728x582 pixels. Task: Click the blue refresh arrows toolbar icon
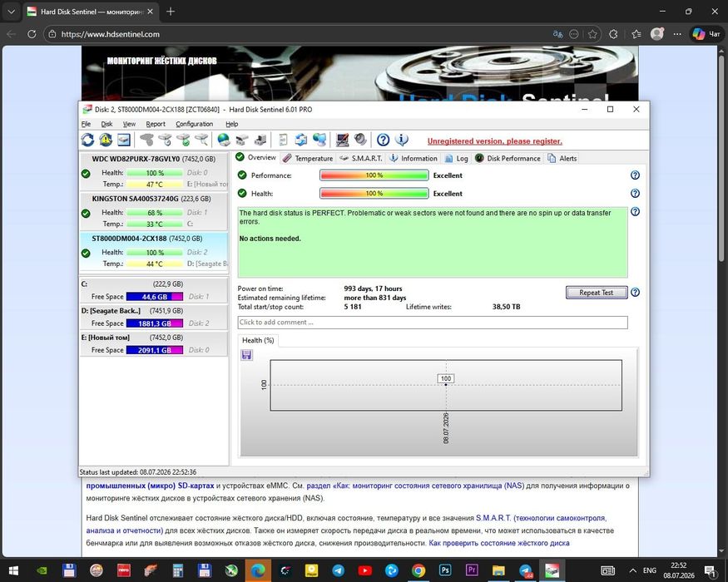[87, 140]
